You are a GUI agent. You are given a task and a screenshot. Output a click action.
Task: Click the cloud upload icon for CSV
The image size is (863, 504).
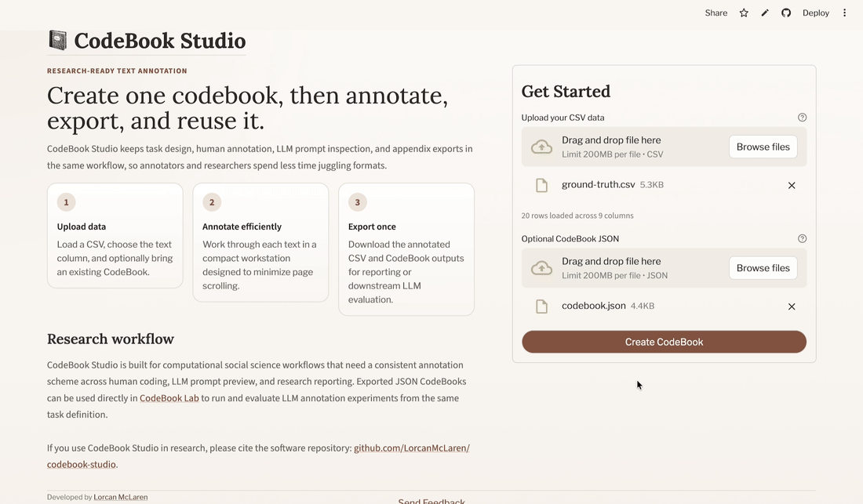(541, 147)
